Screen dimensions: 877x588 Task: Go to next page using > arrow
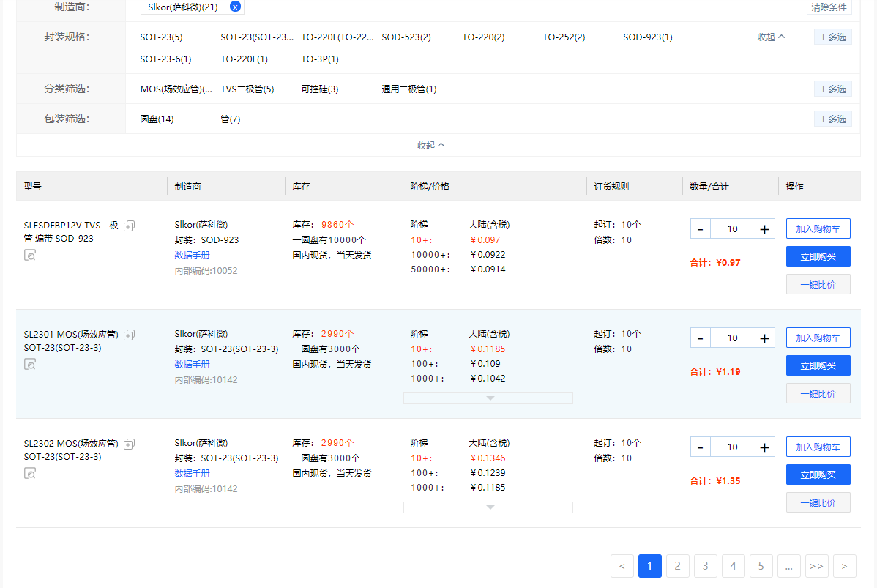click(844, 566)
